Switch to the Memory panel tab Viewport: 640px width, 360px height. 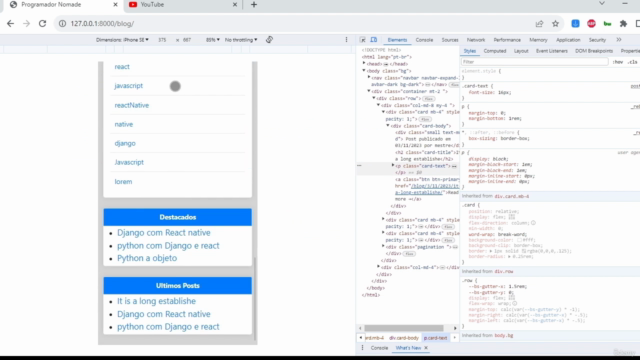[538, 40]
